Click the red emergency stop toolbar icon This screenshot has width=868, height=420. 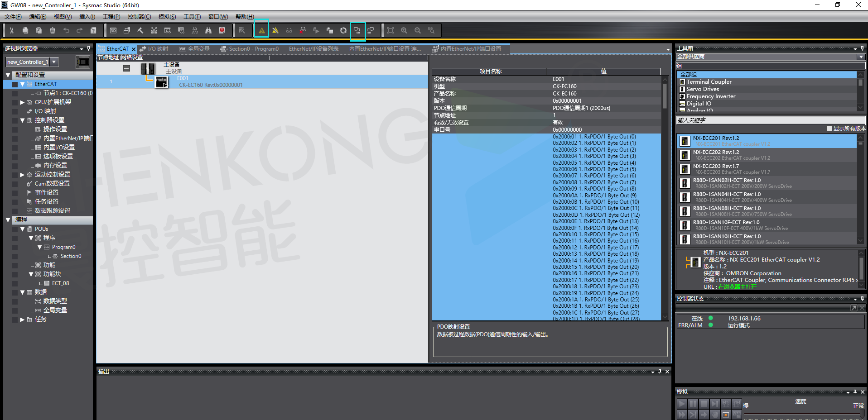[x=222, y=30]
